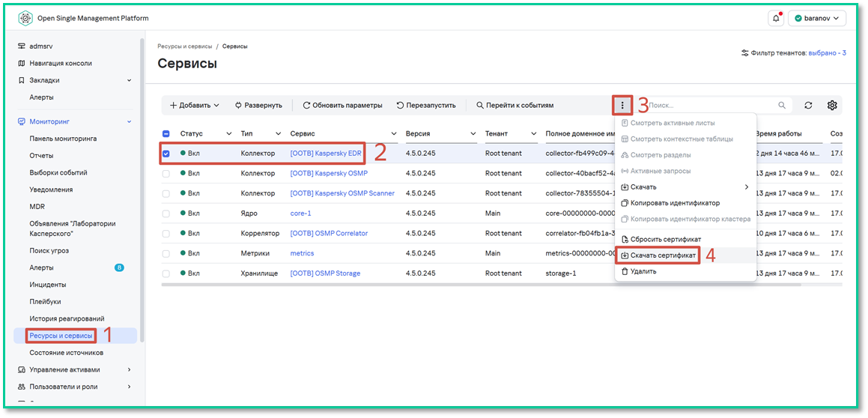
Task: Click the Управление активами icon in the sidebar
Action: coord(22,369)
